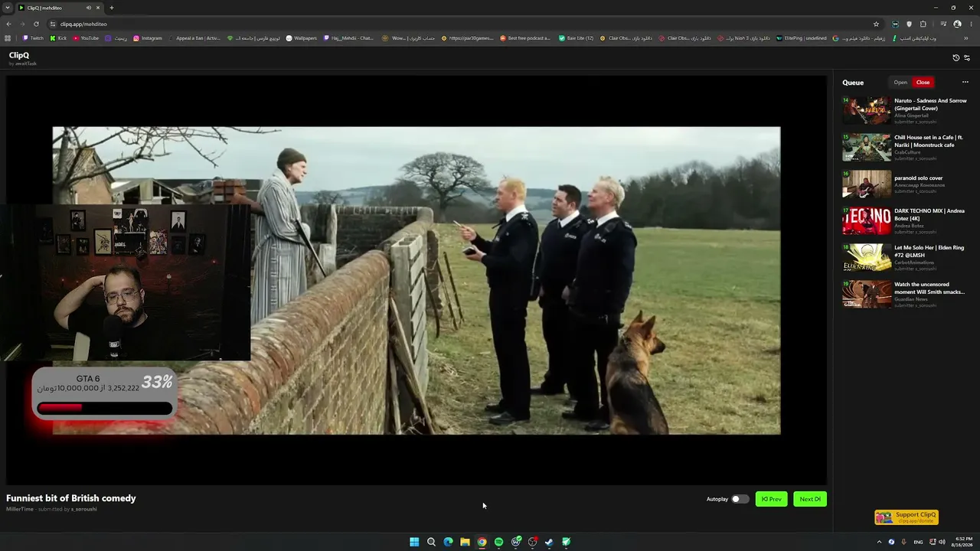This screenshot has width=980, height=551.
Task: Open the bookmarks apps grid icon
Action: [x=8, y=38]
